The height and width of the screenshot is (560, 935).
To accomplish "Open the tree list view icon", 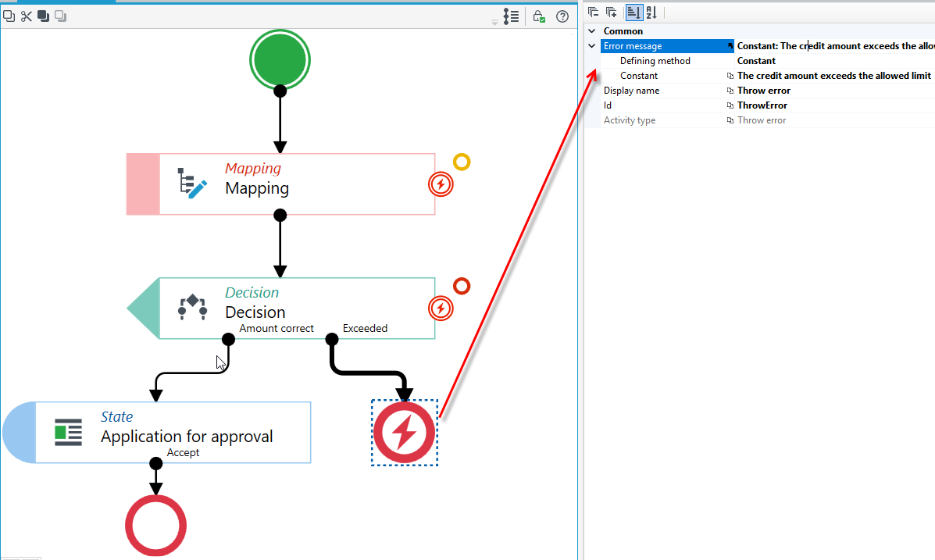I will point(511,16).
